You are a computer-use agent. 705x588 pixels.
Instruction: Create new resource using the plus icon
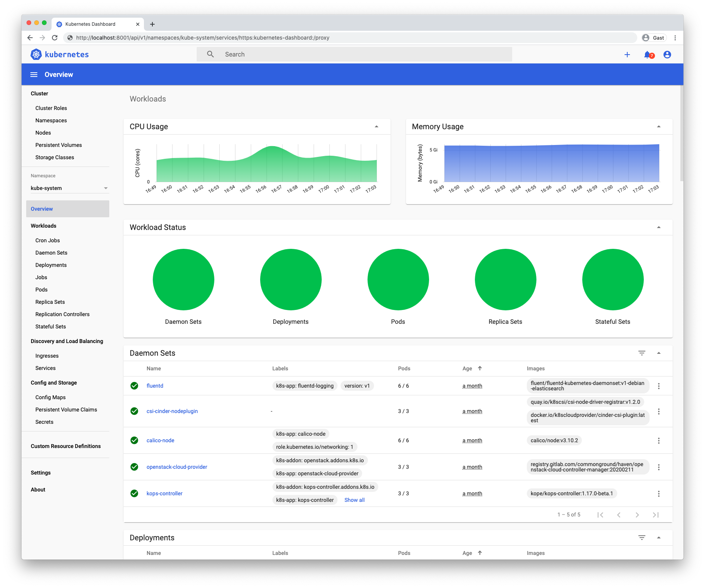pos(627,55)
